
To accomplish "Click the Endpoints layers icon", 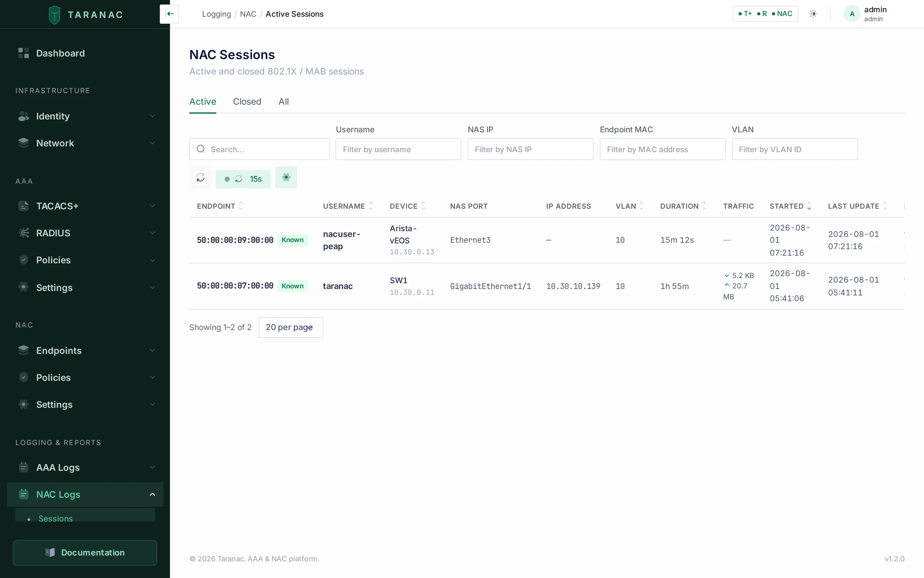I will (x=24, y=350).
